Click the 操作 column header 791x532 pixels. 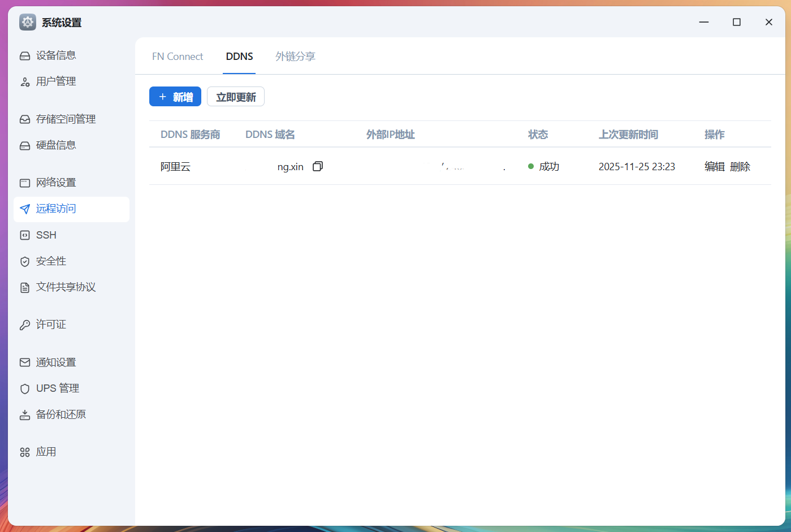pos(715,135)
